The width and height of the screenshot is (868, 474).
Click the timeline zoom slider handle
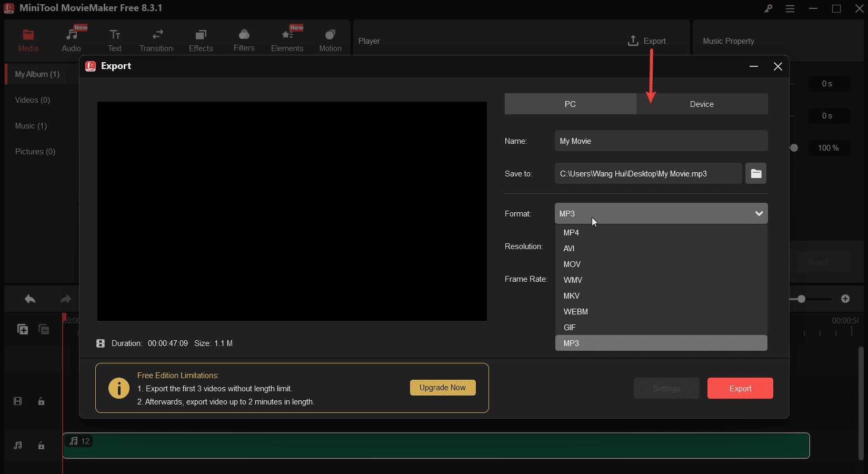click(x=801, y=299)
